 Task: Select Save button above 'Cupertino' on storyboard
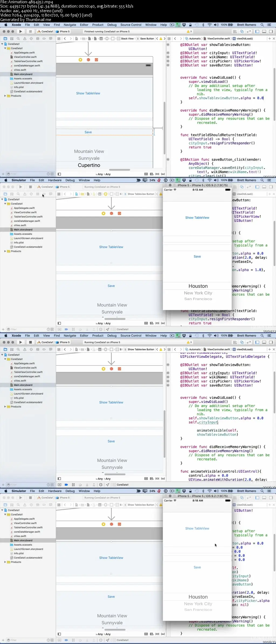tap(88, 132)
